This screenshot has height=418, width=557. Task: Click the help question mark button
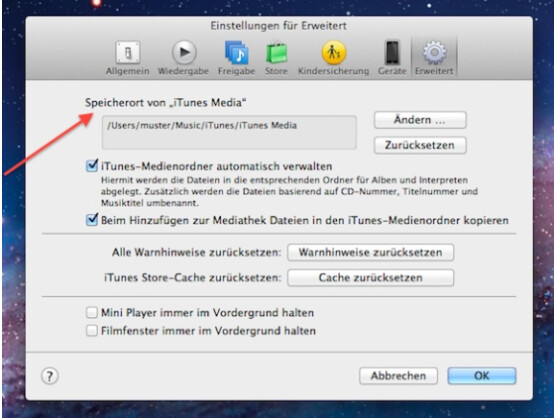50,376
